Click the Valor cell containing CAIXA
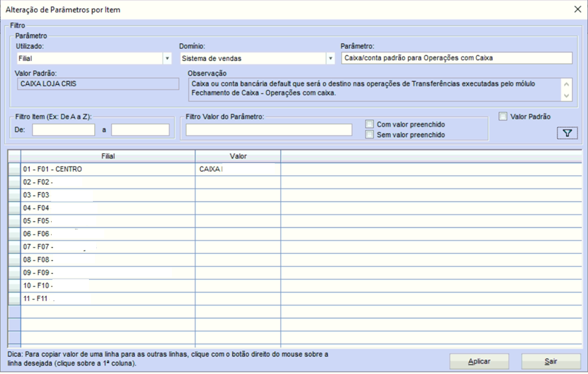 tap(238, 169)
